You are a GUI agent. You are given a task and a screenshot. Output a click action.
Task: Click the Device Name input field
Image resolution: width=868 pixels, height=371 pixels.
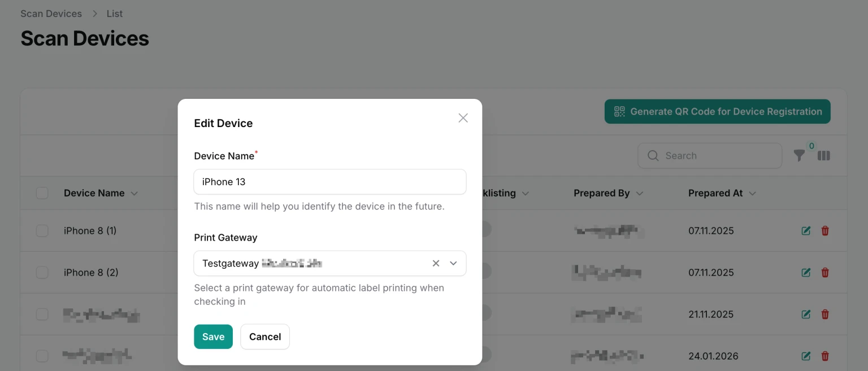(x=329, y=182)
